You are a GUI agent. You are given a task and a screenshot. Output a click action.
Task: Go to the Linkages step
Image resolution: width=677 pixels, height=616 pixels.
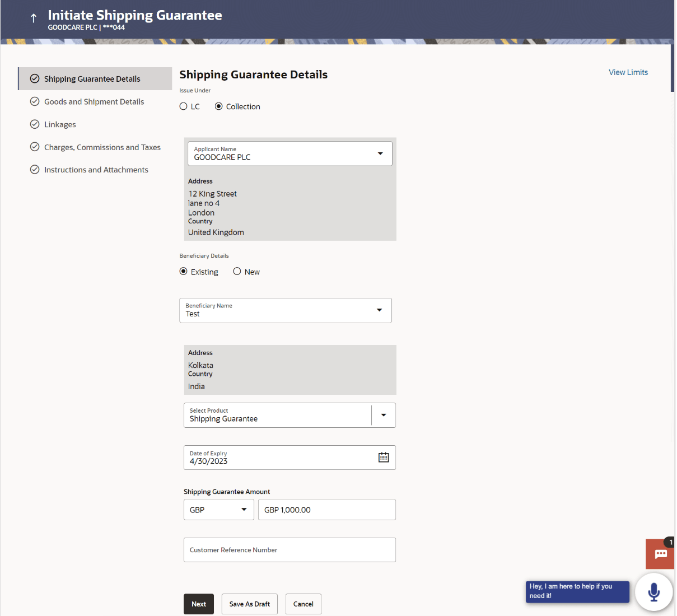[x=60, y=124]
